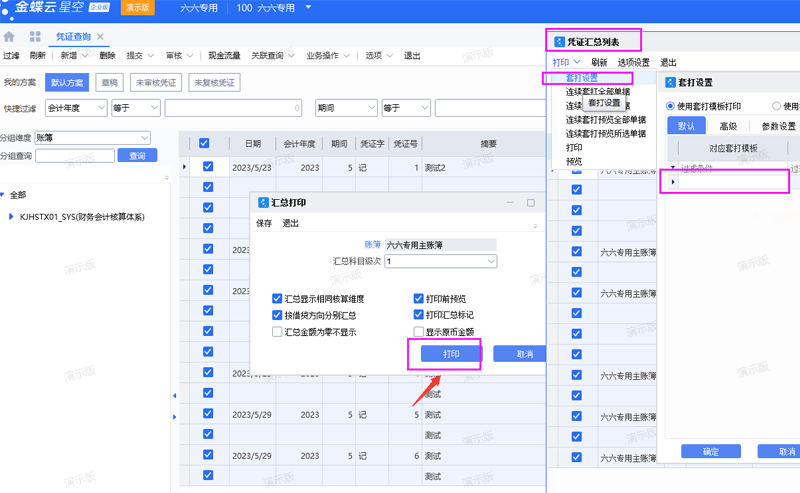Screen dimensions: 800x493
Task: Click 删除 in the voucher toolbar
Action: pos(107,56)
